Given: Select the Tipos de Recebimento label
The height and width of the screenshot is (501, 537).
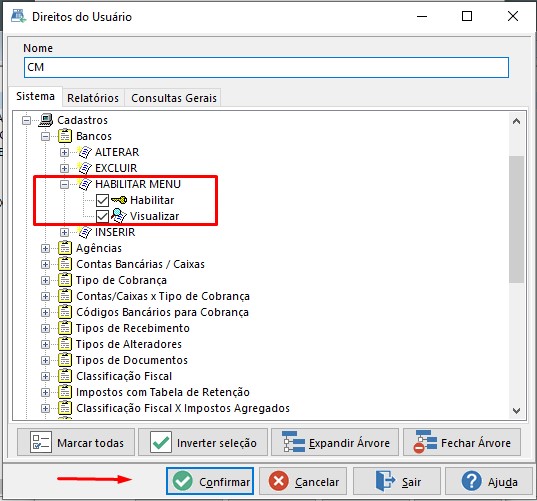Looking at the screenshot, I should [x=133, y=328].
